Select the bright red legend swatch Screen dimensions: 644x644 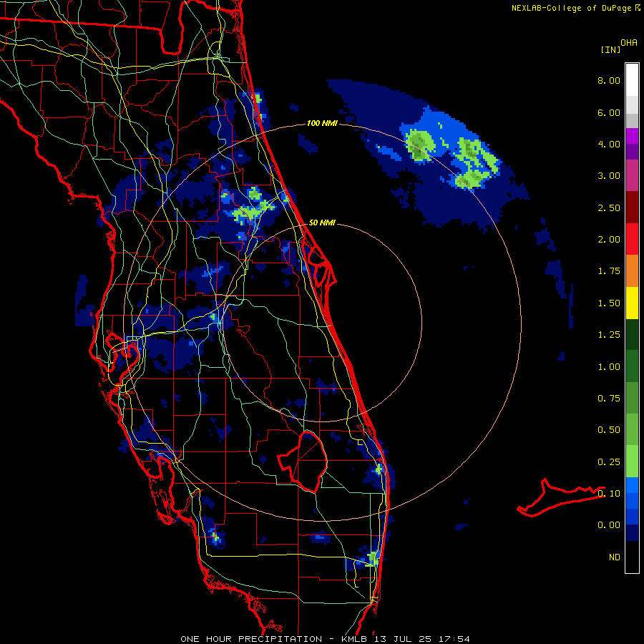tap(632, 240)
